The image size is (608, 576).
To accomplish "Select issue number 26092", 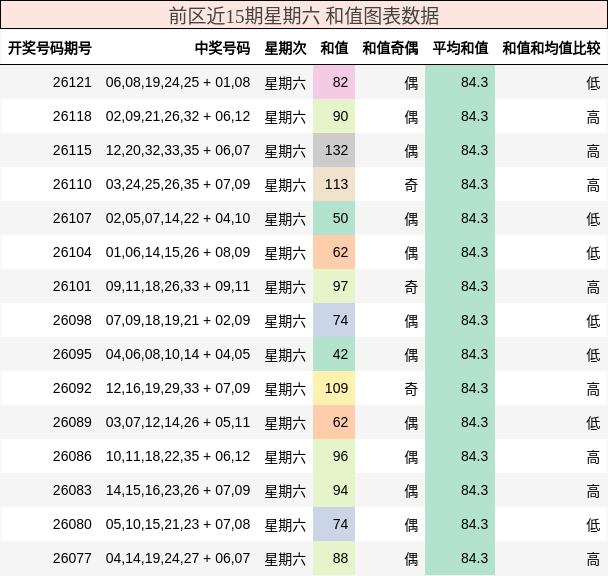I will [72, 388].
